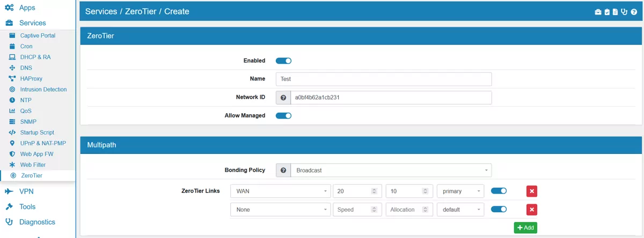Select DHCP & RA from Services menu
This screenshot has height=238, width=644.
click(35, 57)
